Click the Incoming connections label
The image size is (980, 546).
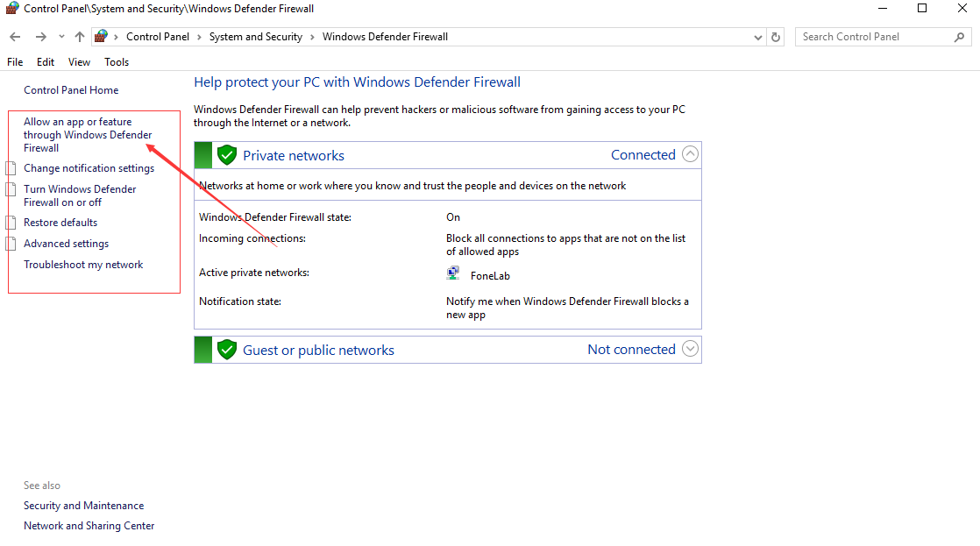[x=252, y=238]
